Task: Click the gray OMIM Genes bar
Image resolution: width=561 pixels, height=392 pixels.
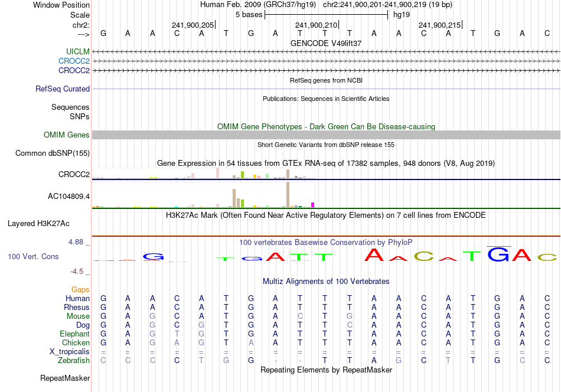Action: point(326,135)
